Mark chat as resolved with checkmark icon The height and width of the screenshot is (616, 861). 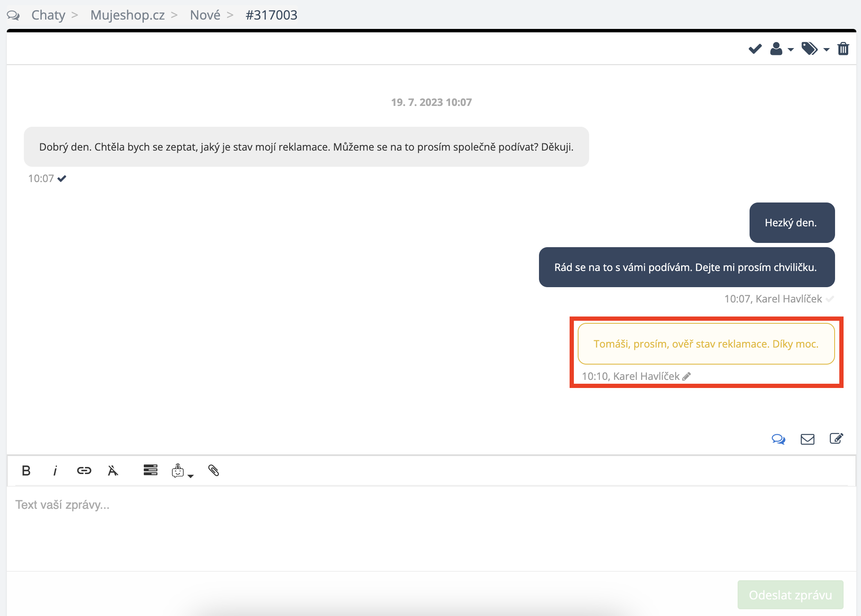point(755,49)
